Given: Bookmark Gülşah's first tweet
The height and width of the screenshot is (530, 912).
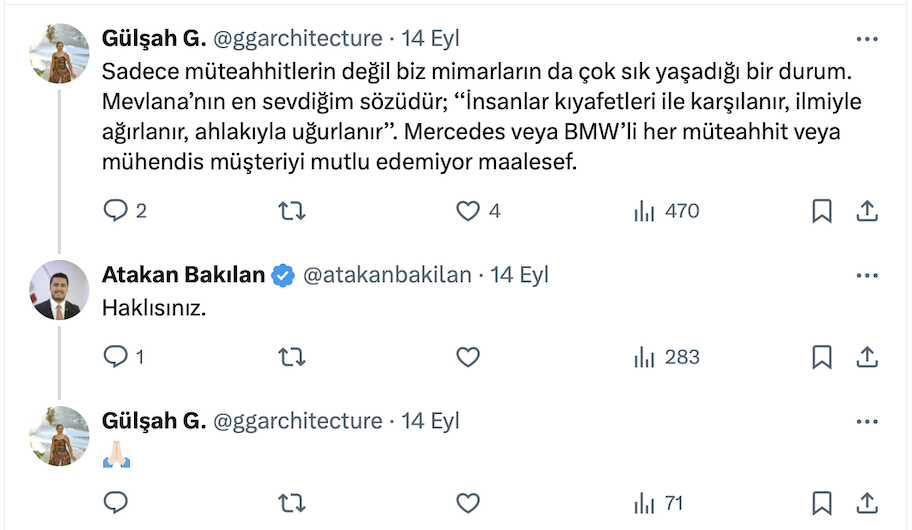Looking at the screenshot, I should point(821,211).
